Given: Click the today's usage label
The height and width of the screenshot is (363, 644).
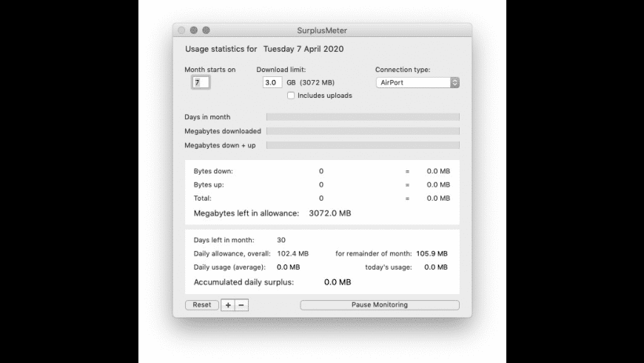Looking at the screenshot, I should [389, 267].
